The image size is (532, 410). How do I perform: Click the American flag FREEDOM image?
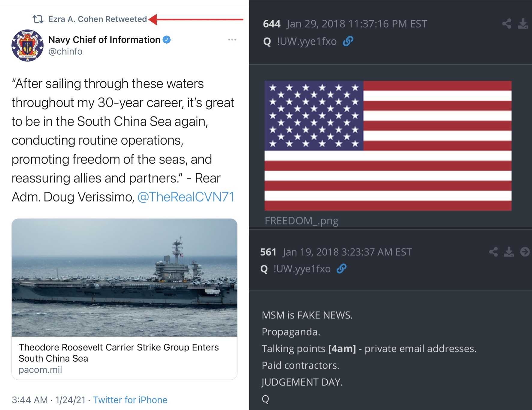pos(388,145)
